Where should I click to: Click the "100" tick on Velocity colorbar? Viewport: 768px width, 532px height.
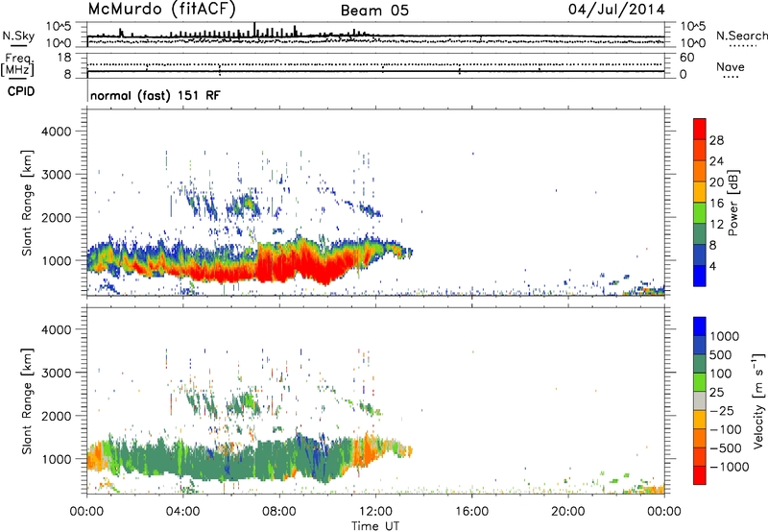click(x=721, y=374)
